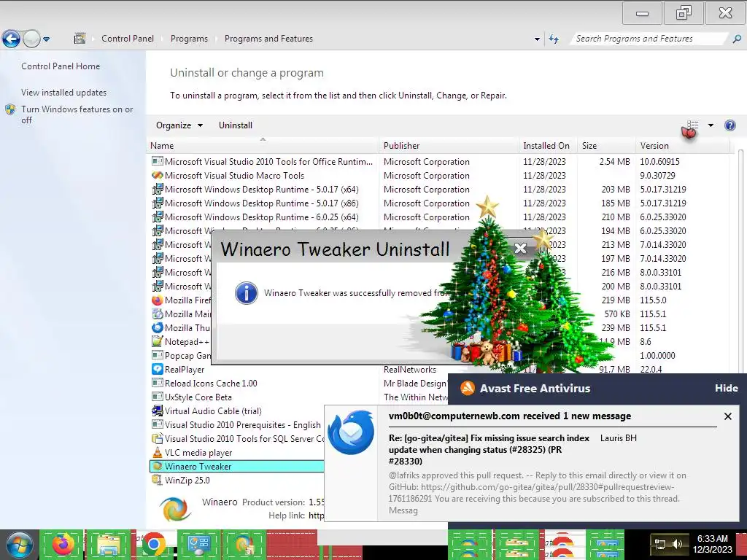This screenshot has width=747, height=560.
Task: Click the programs list vertical scrollbar
Action: [740, 262]
